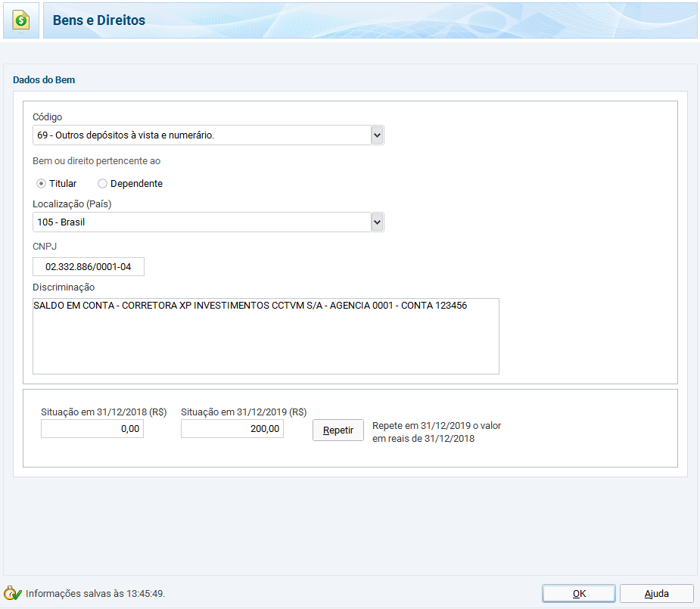
Task: Click the 'Bem ou direito pertencente ao' label
Action: pyautogui.click(x=96, y=161)
